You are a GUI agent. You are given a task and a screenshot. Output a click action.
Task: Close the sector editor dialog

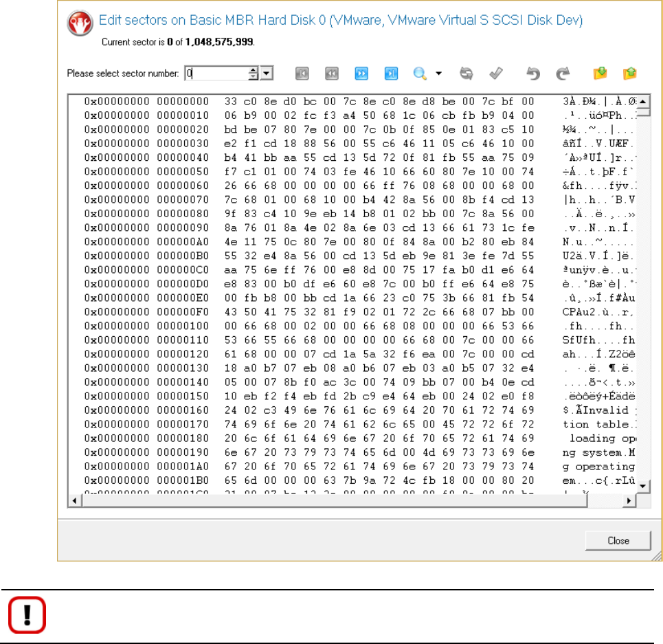pos(618,540)
